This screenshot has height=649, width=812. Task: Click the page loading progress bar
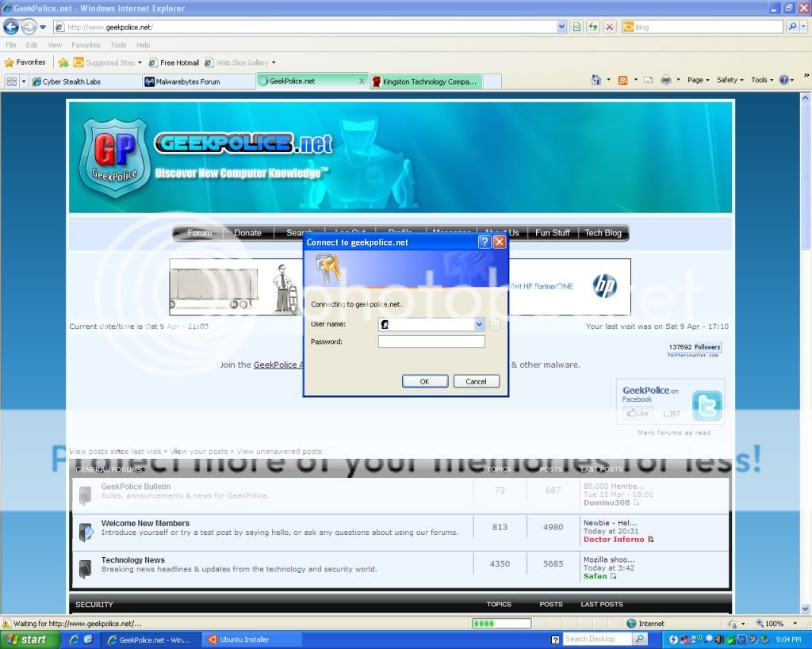(x=501, y=623)
